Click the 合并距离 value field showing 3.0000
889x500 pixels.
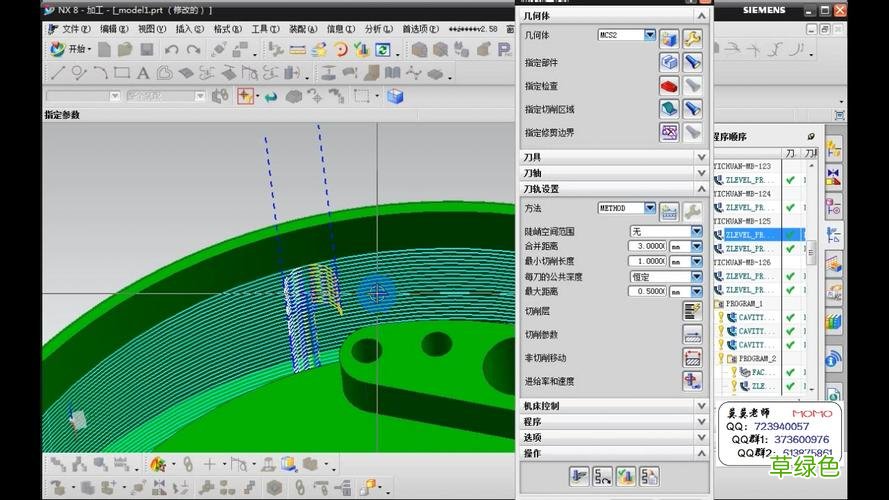647,246
